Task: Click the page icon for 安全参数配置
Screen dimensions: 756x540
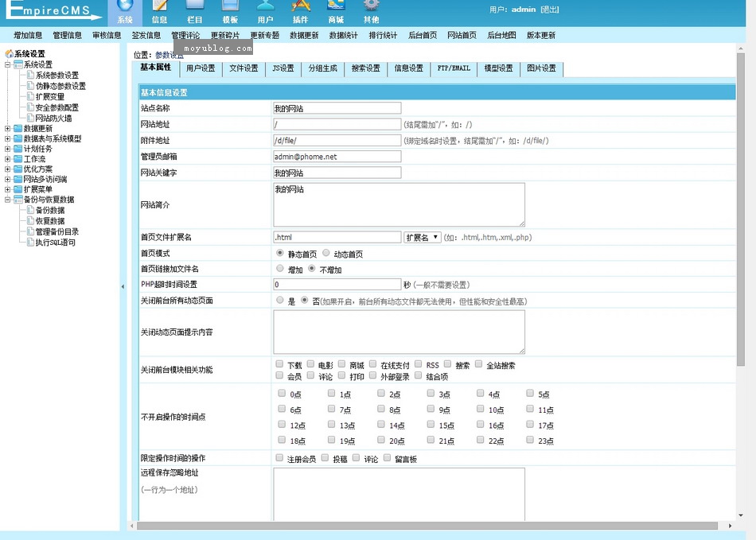Action: pyautogui.click(x=30, y=107)
